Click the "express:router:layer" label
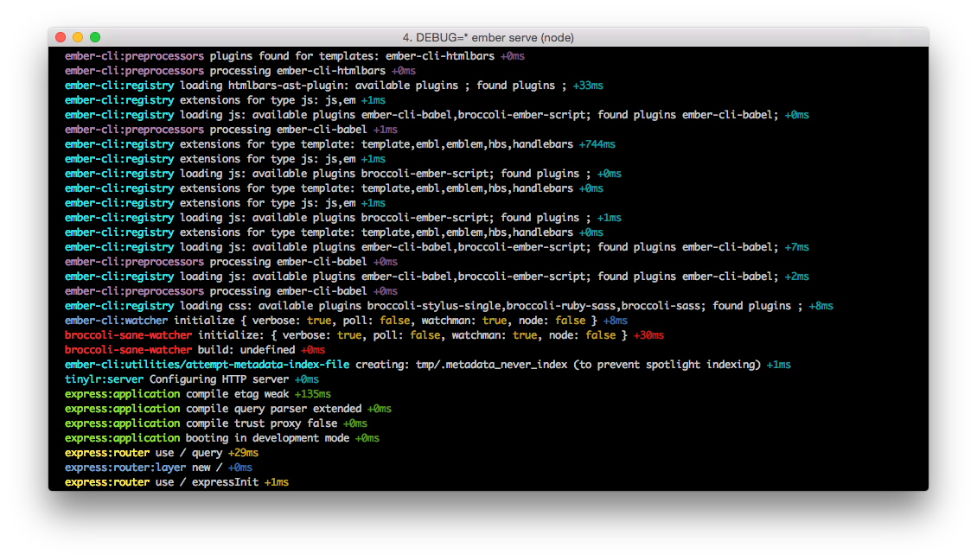This screenshot has height=560, width=977. [x=125, y=468]
